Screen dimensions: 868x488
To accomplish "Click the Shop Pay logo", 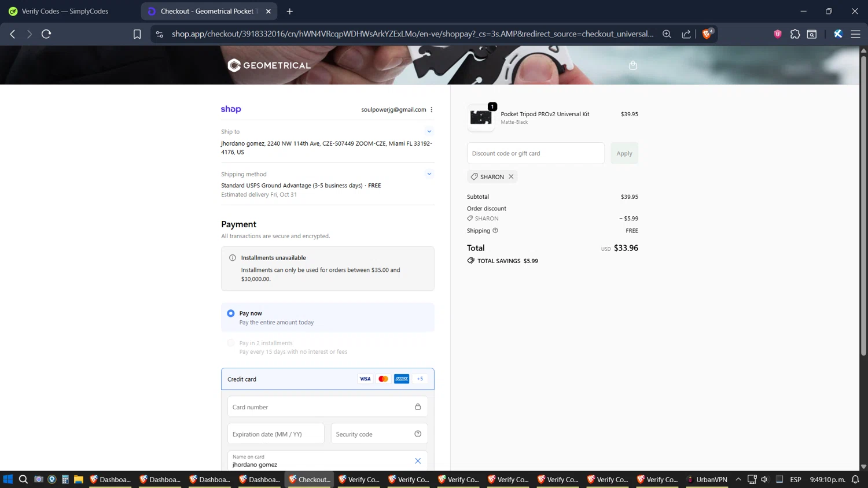I will coord(231,109).
